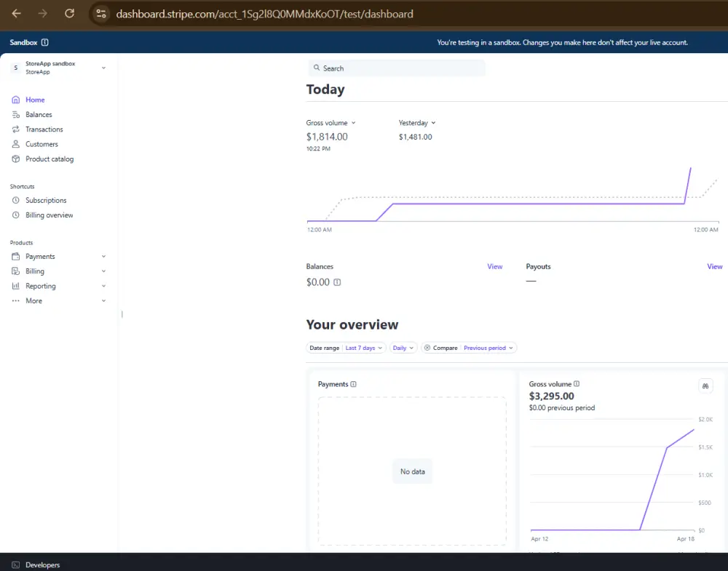The height and width of the screenshot is (571, 728).
Task: Click the browser address bar URL
Action: click(265, 14)
